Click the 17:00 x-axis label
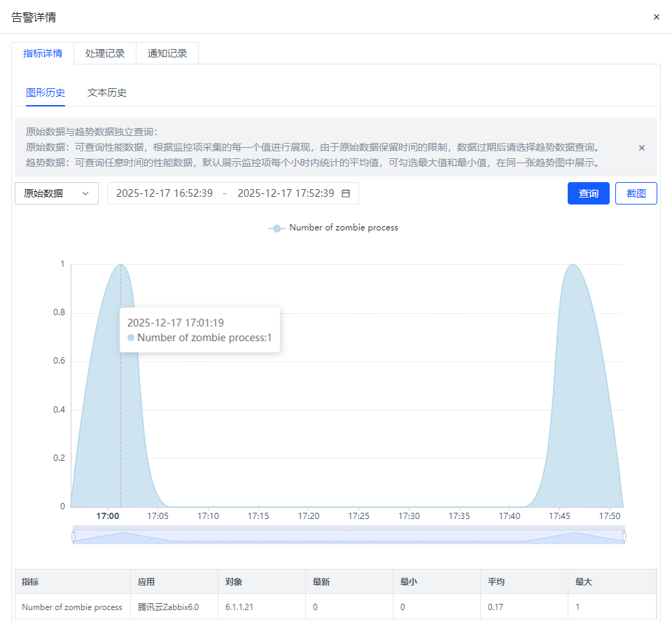Image resolution: width=672 pixels, height=622 pixels. 108,516
